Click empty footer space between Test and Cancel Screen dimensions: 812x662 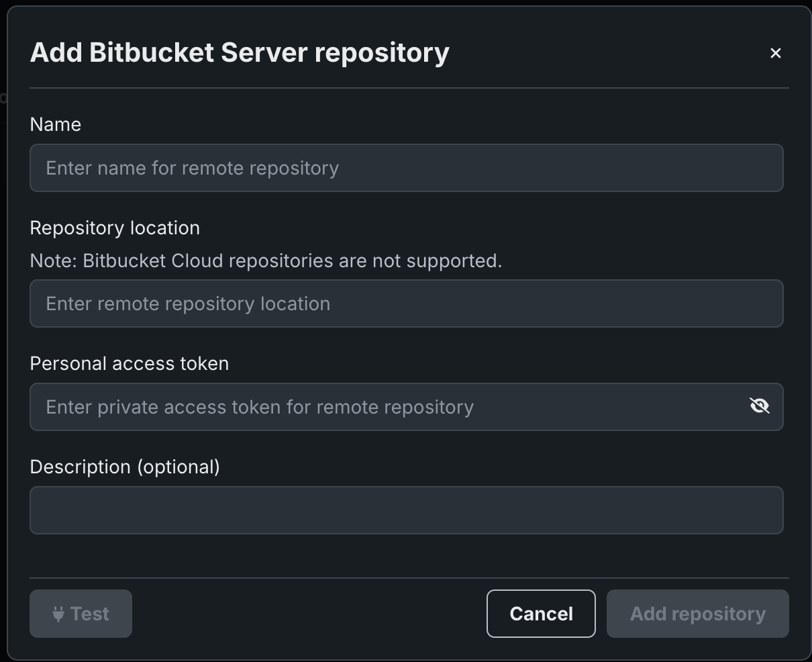(x=309, y=614)
